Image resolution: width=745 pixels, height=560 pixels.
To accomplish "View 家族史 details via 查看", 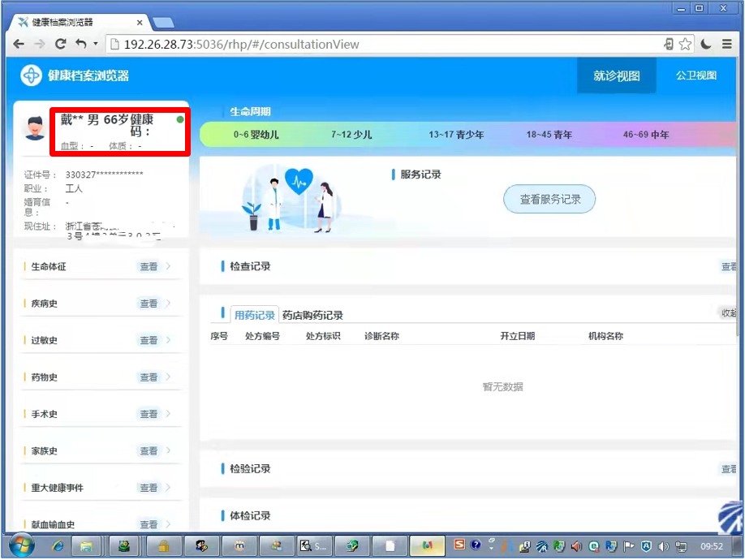I will coord(149,450).
